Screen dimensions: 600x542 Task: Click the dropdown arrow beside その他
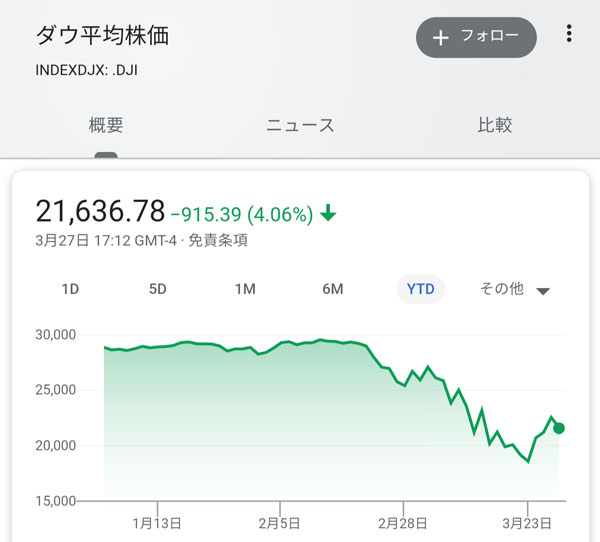tap(543, 291)
